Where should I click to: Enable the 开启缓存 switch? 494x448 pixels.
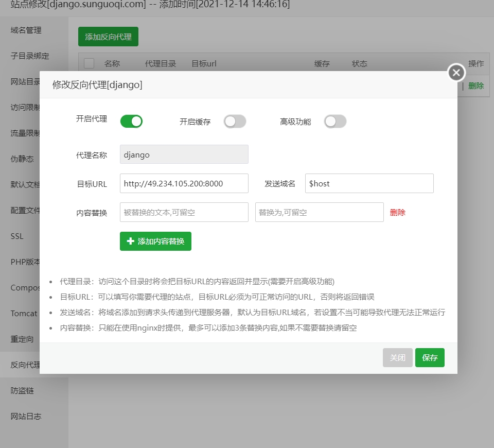pos(235,122)
